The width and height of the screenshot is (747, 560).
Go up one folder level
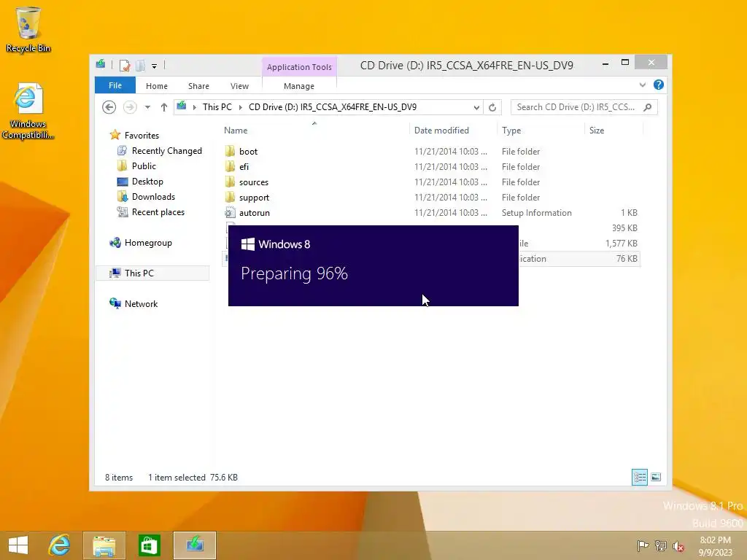(164, 108)
